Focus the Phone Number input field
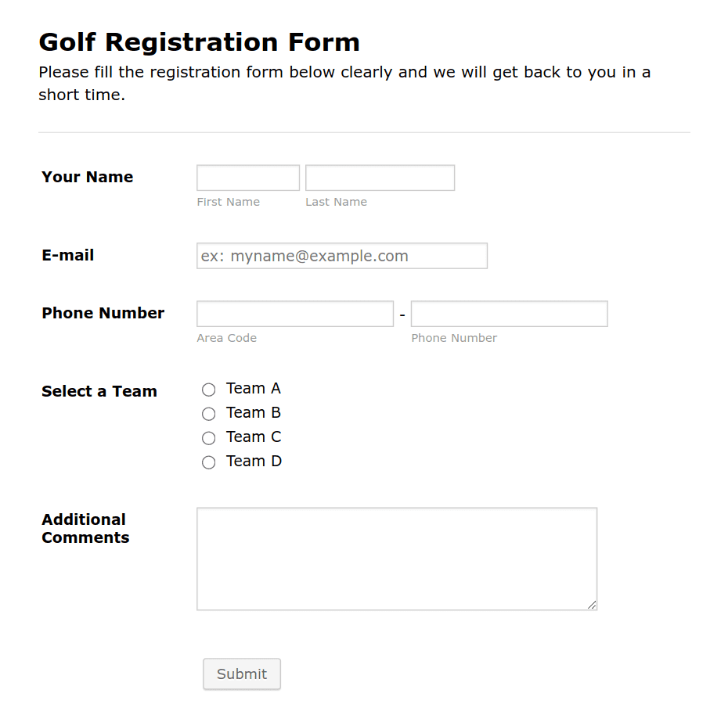Screen dimensions: 728x715 tap(509, 313)
